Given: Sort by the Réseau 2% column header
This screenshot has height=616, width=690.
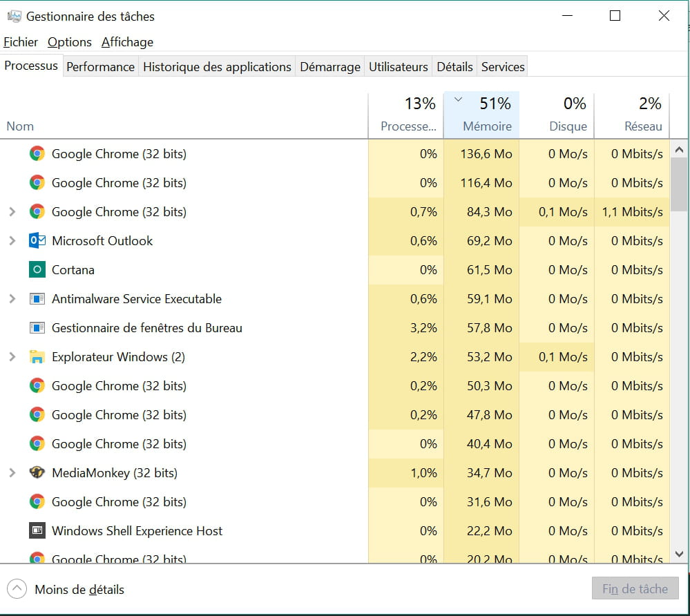Looking at the screenshot, I should click(632, 115).
